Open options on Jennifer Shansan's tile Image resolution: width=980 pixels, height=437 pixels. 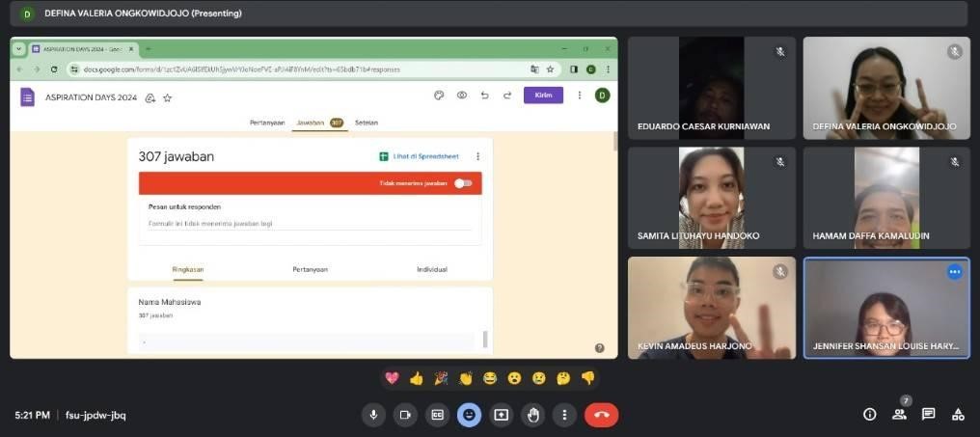coord(954,272)
